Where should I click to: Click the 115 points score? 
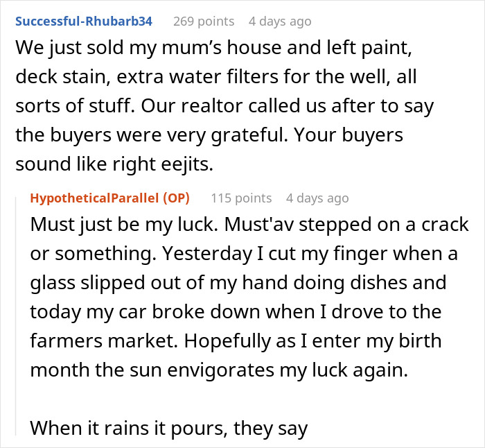241,198
